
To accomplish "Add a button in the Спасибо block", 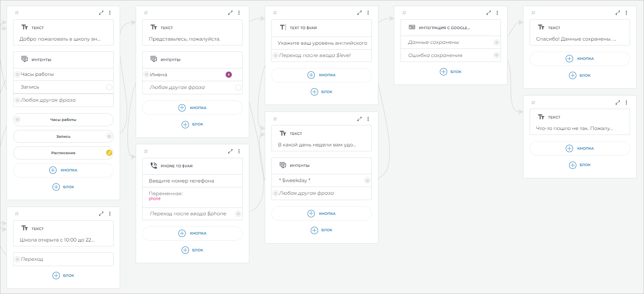I will (x=580, y=59).
